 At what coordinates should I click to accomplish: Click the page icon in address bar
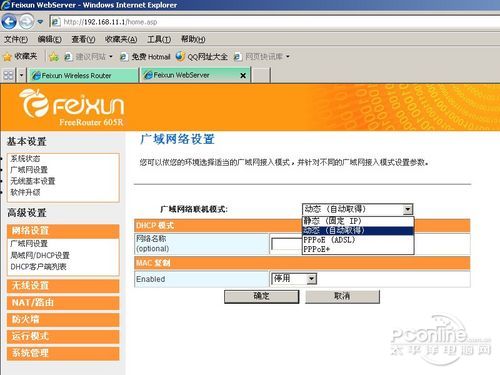(56, 22)
